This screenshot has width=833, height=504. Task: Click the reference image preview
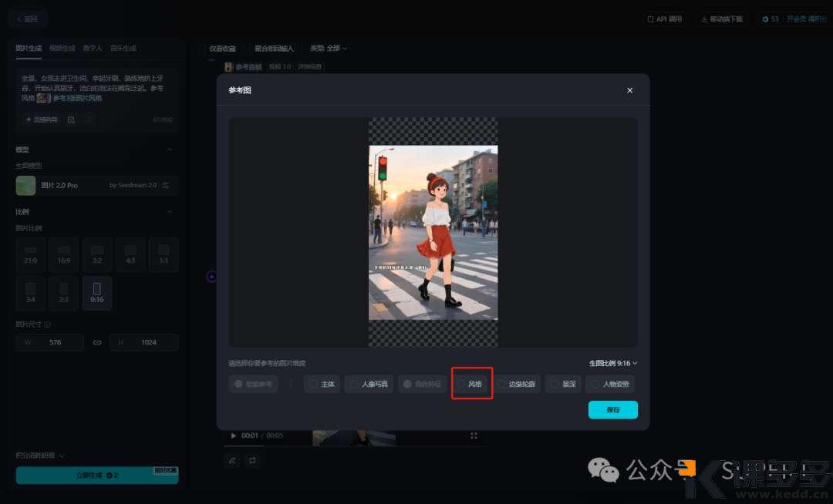point(433,232)
